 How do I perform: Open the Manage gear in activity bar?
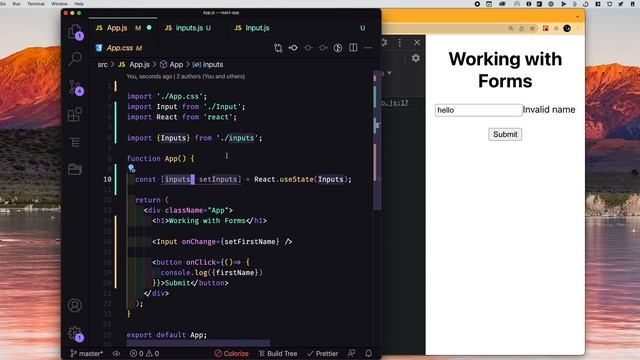[76, 334]
